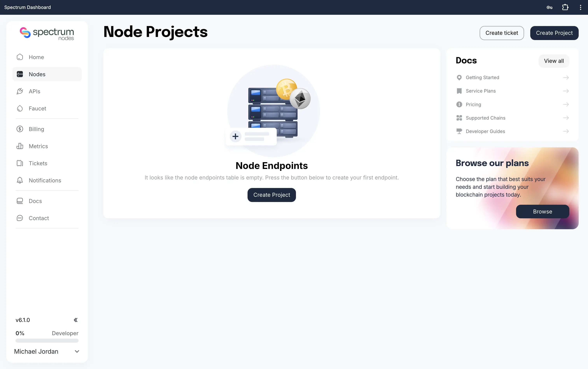Select Nodes in the sidebar
The height and width of the screenshot is (369, 588).
coord(47,74)
